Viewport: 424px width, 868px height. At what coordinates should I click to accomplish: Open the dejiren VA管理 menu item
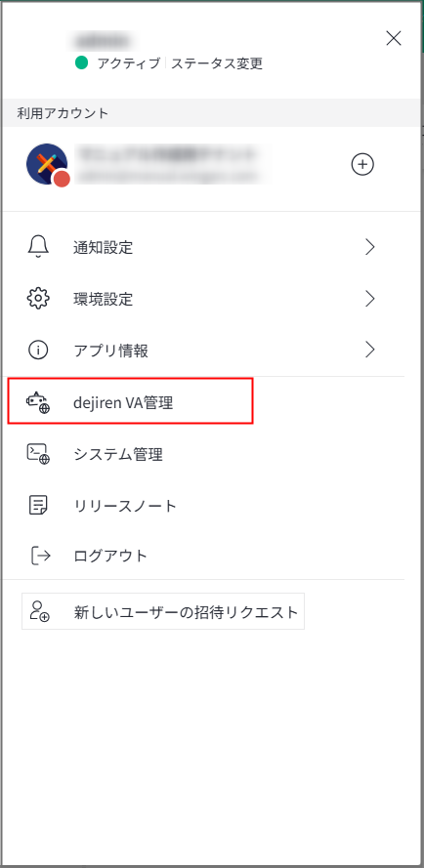(x=131, y=401)
